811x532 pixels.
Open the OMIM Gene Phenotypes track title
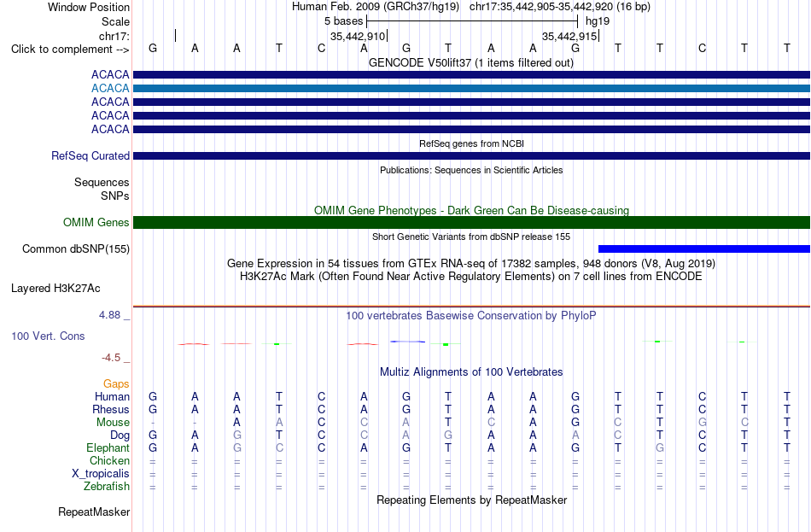click(x=471, y=210)
